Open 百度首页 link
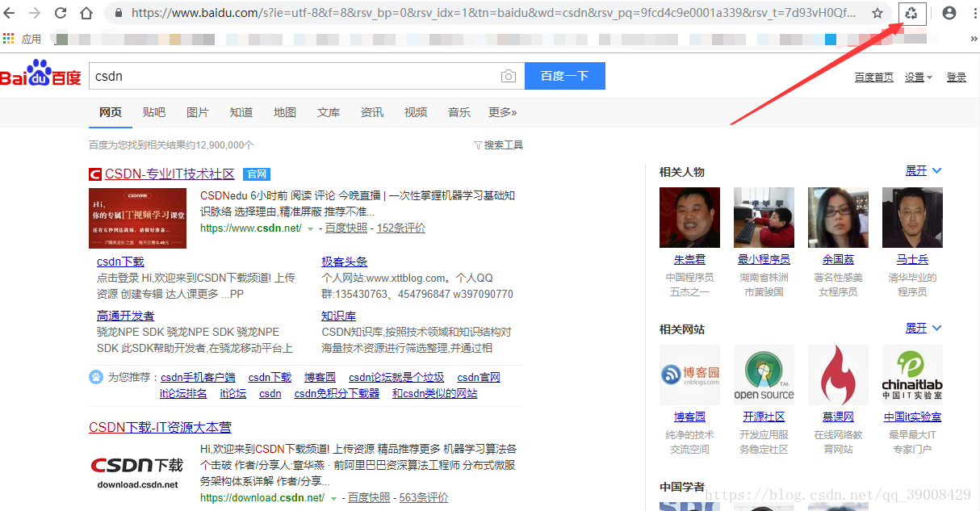 click(x=874, y=77)
